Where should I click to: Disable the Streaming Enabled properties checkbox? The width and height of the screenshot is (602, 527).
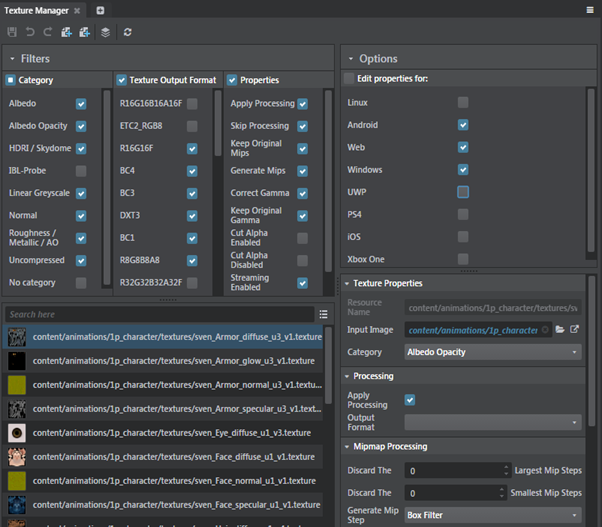point(302,284)
